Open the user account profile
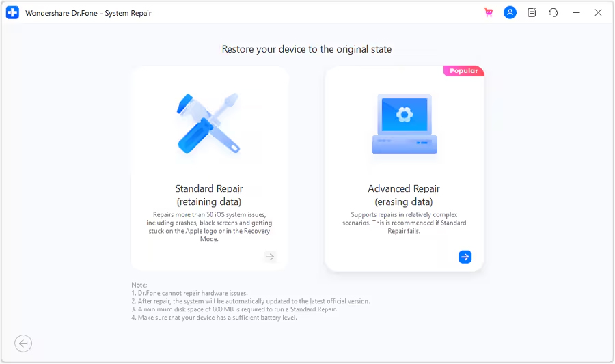Screen dimensions: 615x364 [510, 13]
